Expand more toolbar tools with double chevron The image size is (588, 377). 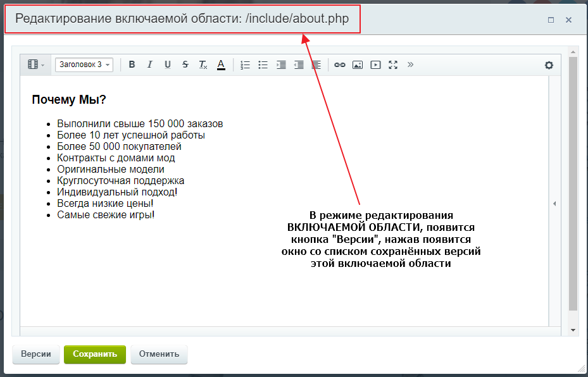[410, 64]
